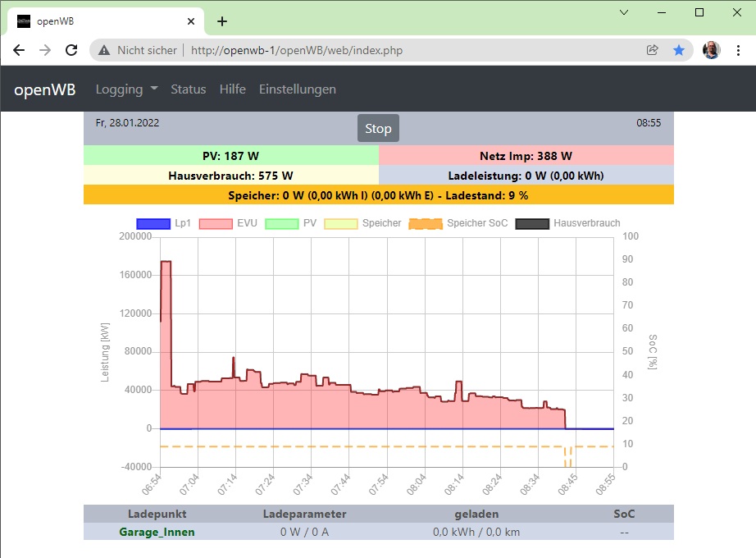Click the browser forward arrow
This screenshot has height=558, width=756.
pos(45,50)
